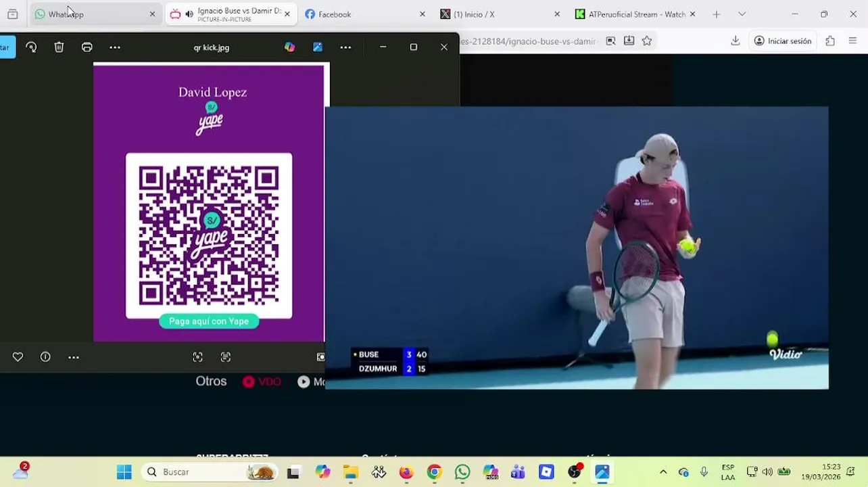The image size is (868, 487).
Task: Bookmark this page with the star icon
Action: point(647,41)
